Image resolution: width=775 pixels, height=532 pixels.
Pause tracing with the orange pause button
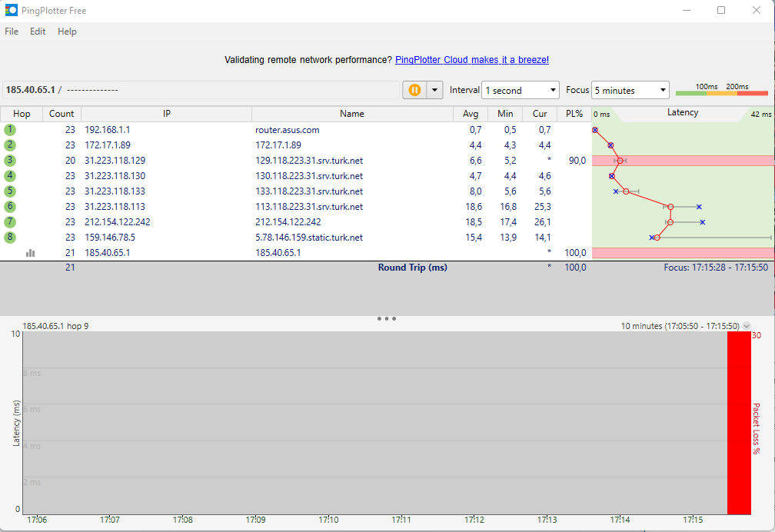click(414, 90)
